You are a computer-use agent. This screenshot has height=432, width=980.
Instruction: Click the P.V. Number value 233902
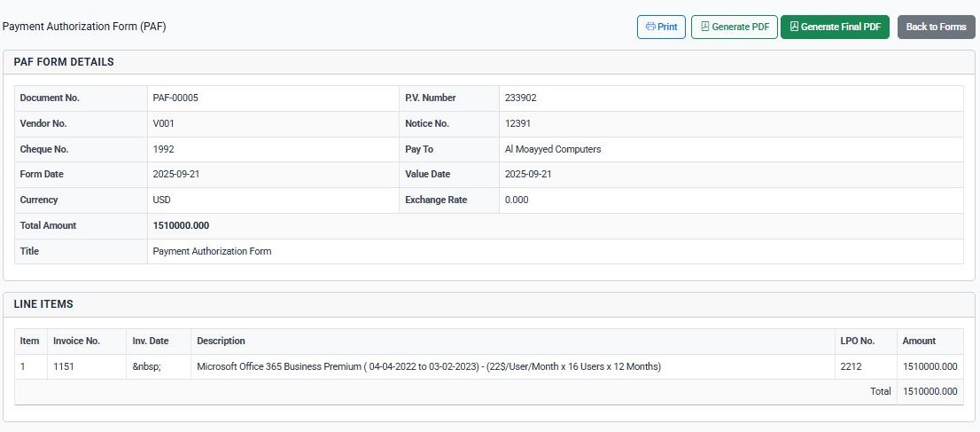(x=520, y=98)
